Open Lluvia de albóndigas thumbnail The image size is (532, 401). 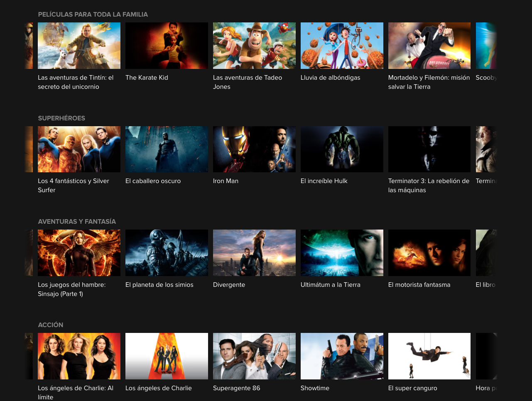click(342, 46)
